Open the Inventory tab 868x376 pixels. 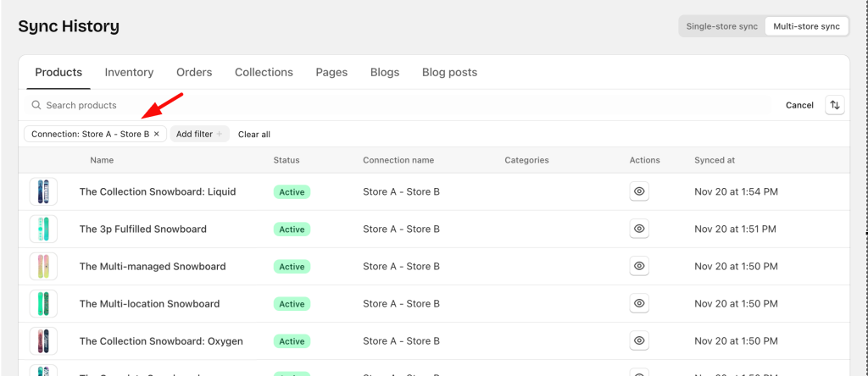[x=129, y=72]
